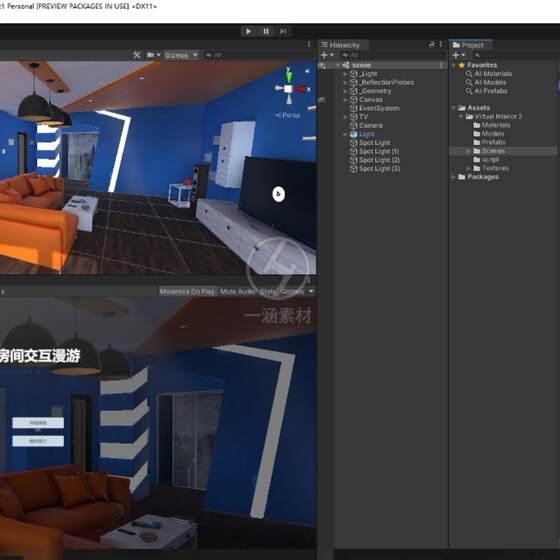Click the Project panel plus create button

pyautogui.click(x=456, y=55)
